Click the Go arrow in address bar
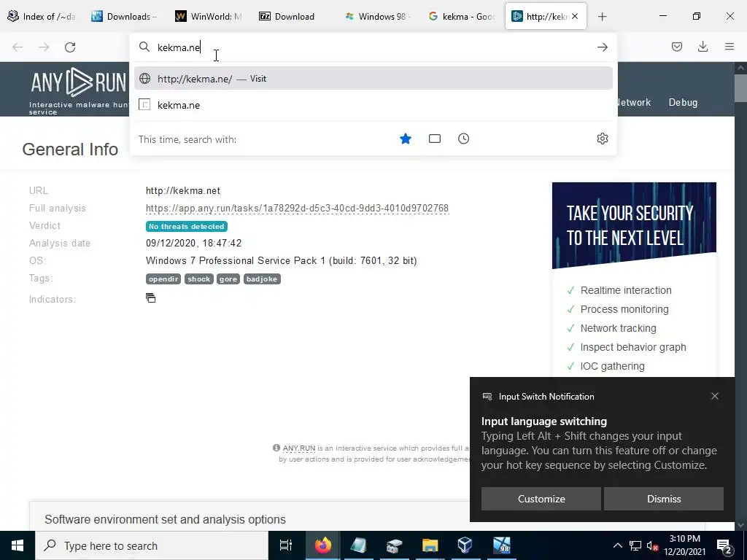Viewport: 747px width, 560px height. pyautogui.click(x=602, y=47)
